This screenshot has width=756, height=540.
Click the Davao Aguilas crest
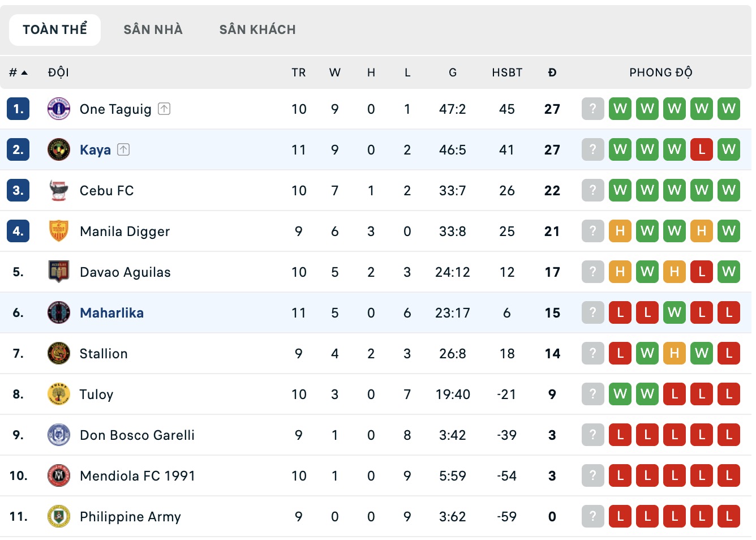59,272
